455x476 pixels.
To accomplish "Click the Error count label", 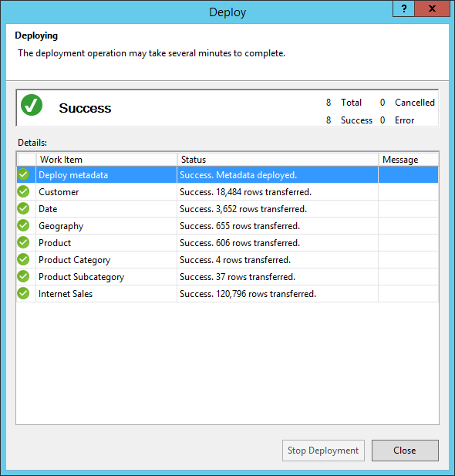I will point(405,120).
